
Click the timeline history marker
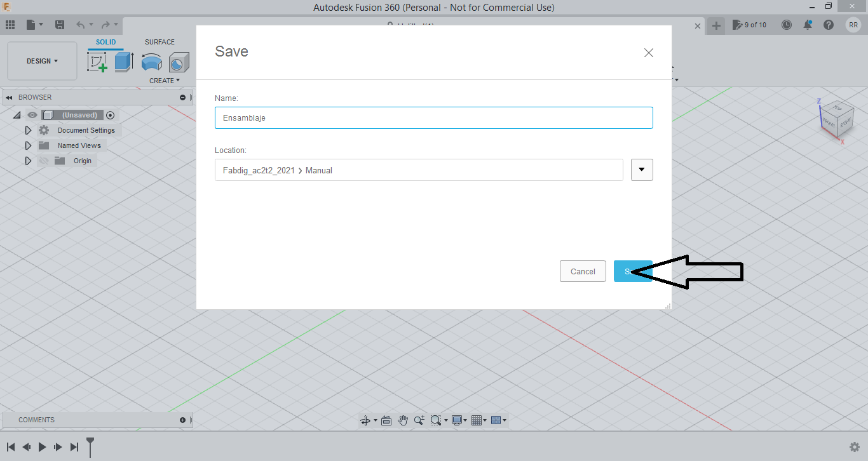[x=90, y=446]
